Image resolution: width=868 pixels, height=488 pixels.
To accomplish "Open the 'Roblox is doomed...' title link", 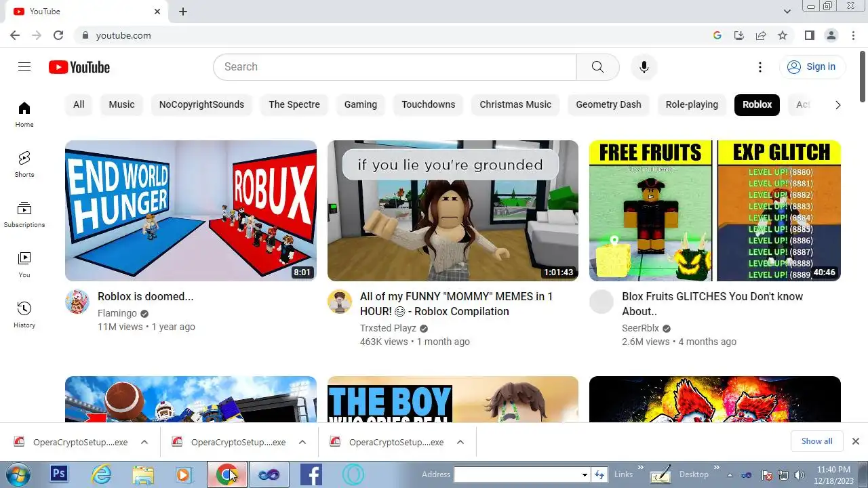I will pos(146,296).
